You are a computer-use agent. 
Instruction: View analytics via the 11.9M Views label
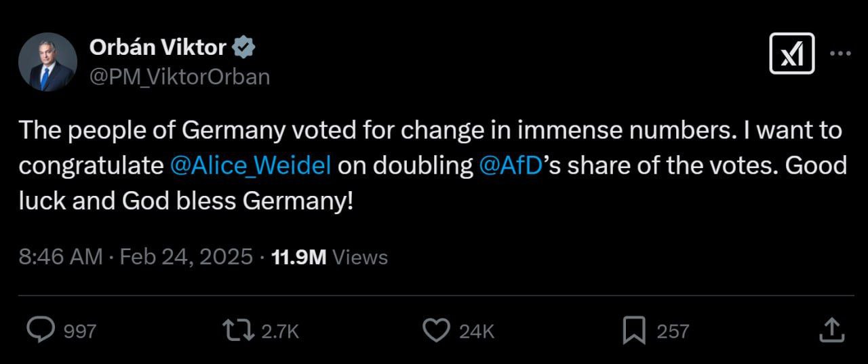tap(330, 257)
